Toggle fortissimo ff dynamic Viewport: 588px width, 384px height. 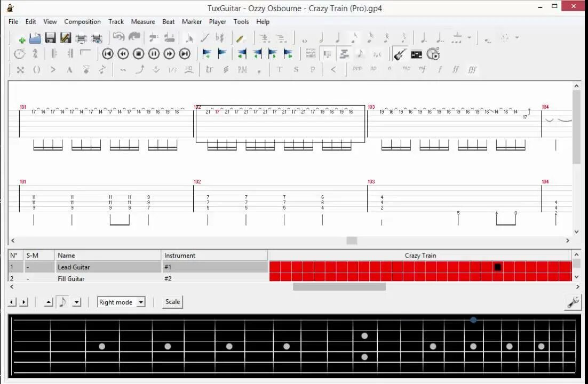pos(456,70)
